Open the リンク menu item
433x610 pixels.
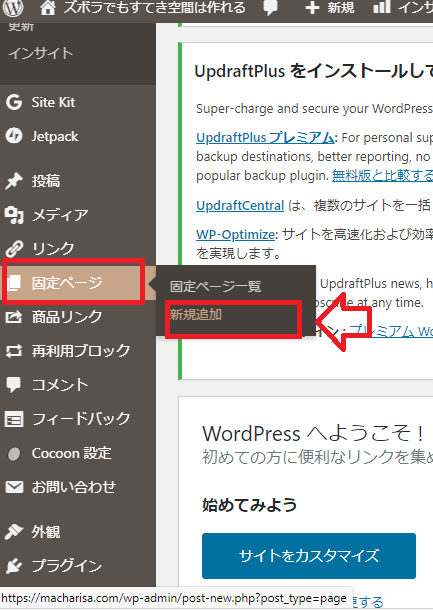(x=53, y=249)
